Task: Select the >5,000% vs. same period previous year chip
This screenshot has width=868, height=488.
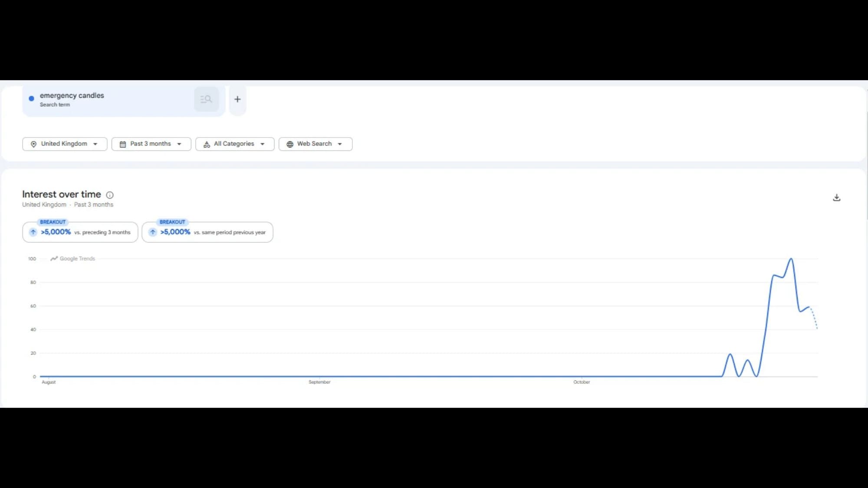Action: click(x=207, y=232)
